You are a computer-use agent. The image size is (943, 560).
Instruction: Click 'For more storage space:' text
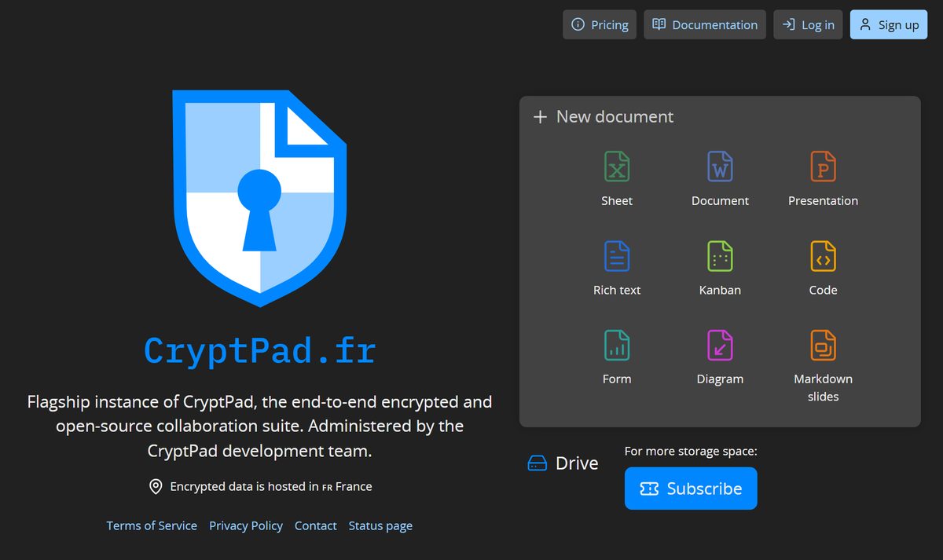[x=691, y=451]
